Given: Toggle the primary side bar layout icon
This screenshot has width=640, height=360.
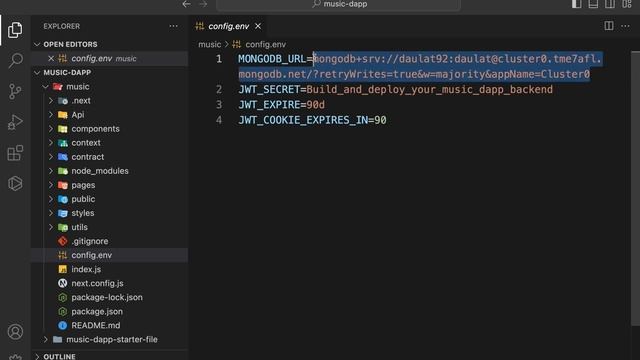Looking at the screenshot, I should coord(576,4).
